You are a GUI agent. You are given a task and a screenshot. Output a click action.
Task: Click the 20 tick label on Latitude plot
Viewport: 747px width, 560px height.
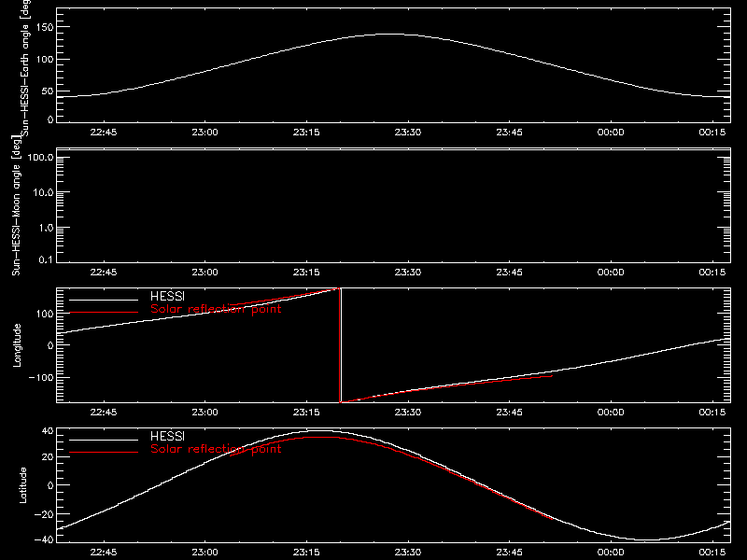point(48,457)
